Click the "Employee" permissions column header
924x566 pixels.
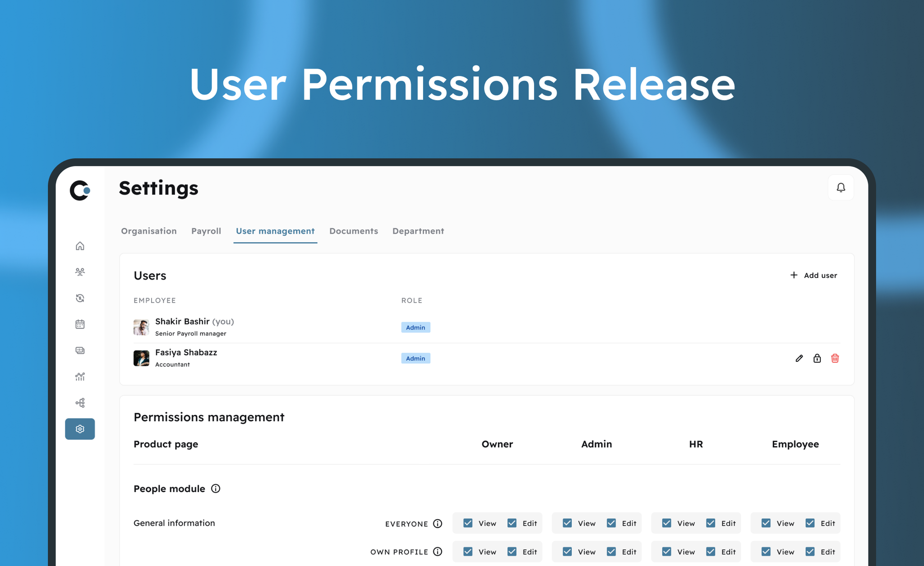795,444
